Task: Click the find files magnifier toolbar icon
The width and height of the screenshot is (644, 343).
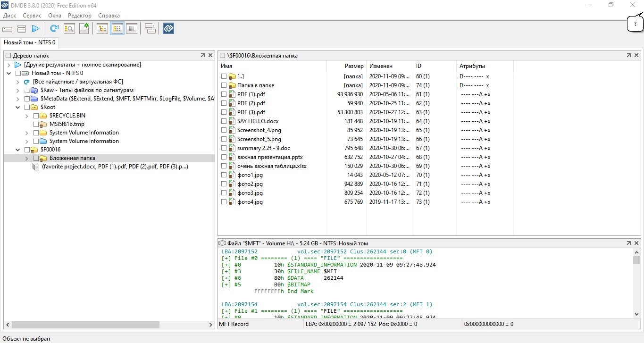Action: tap(69, 29)
